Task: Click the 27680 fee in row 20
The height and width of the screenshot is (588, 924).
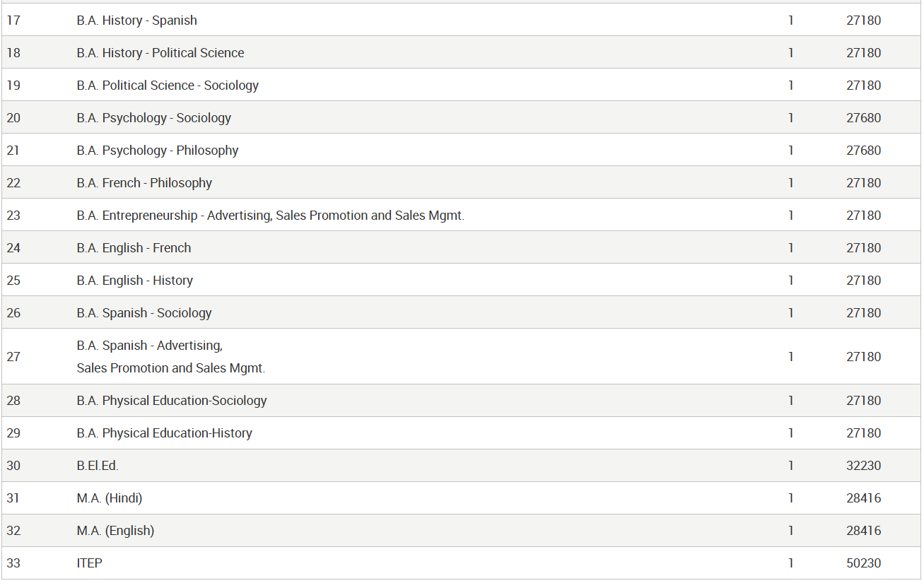Action: (863, 118)
